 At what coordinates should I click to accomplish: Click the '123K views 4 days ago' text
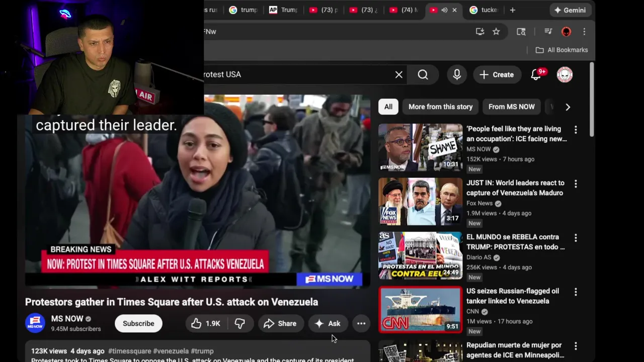point(67,351)
